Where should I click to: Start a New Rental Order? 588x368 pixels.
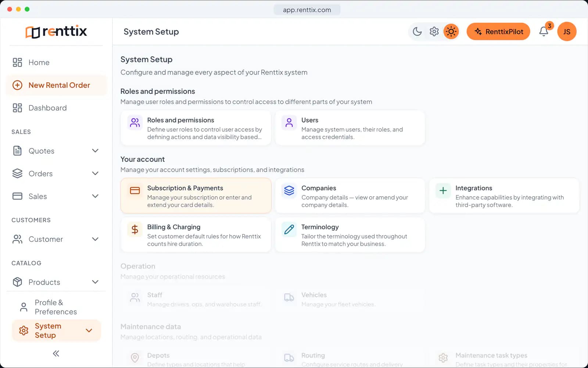click(56, 85)
